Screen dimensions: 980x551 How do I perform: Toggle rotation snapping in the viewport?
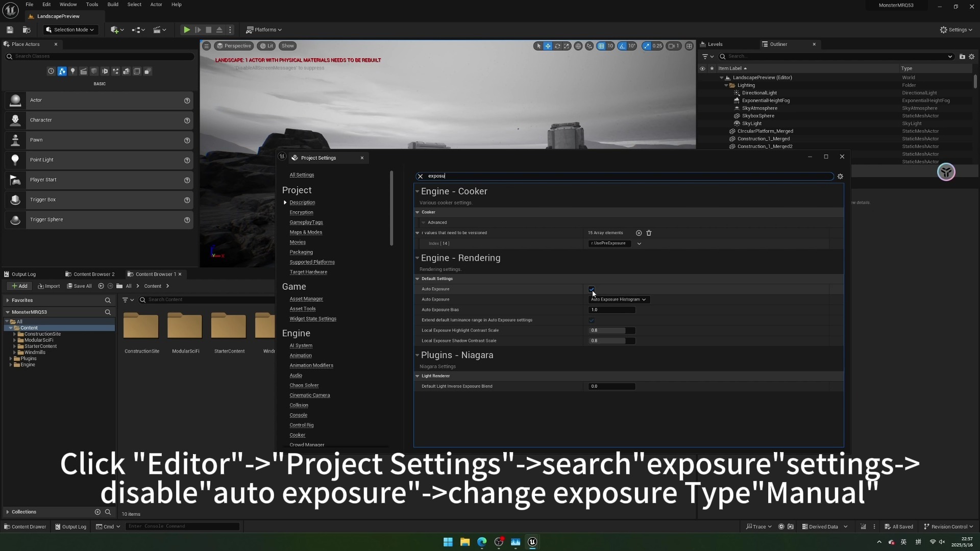(622, 46)
